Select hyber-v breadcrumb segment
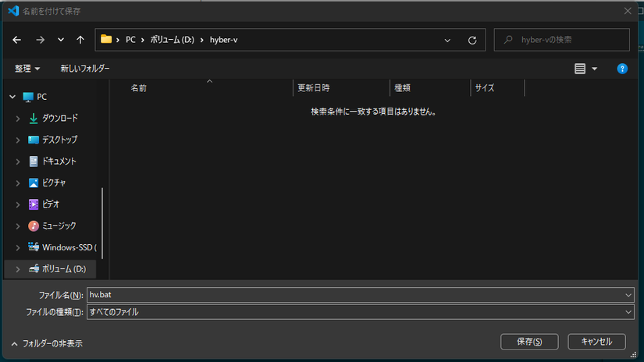The height and width of the screenshot is (362, 644). (x=224, y=40)
